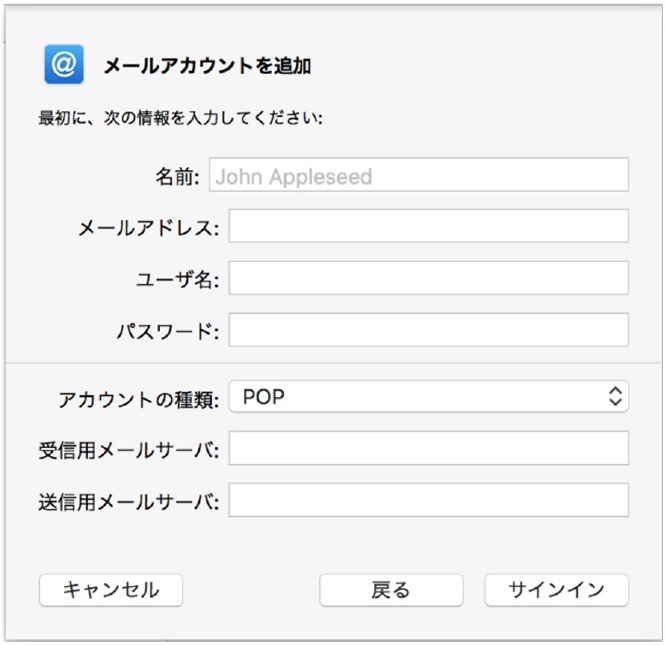Click into the パスワード field
The height and width of the screenshot is (645, 665).
429,330
